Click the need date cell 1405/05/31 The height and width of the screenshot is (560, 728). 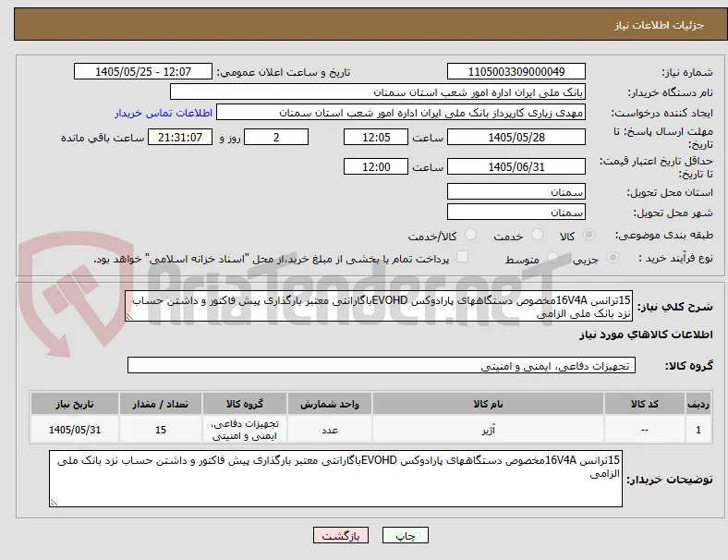tap(75, 430)
